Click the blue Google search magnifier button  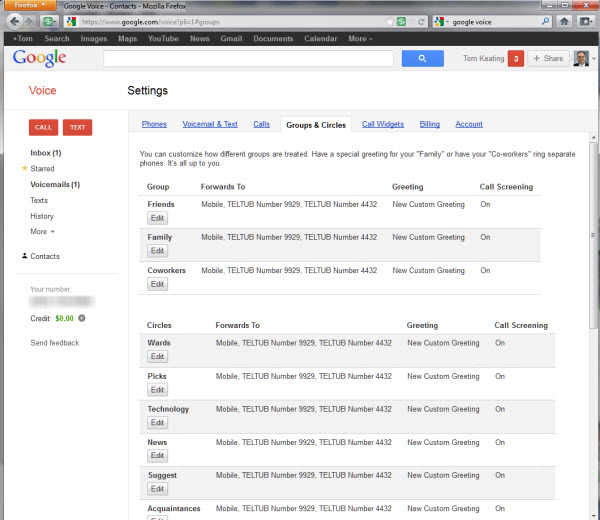click(422, 59)
